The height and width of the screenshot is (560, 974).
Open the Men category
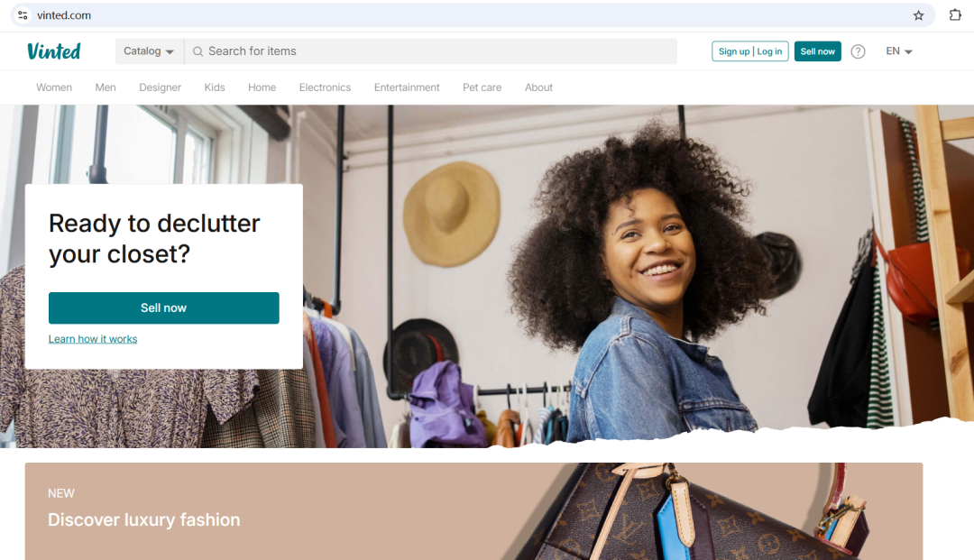[x=106, y=87]
